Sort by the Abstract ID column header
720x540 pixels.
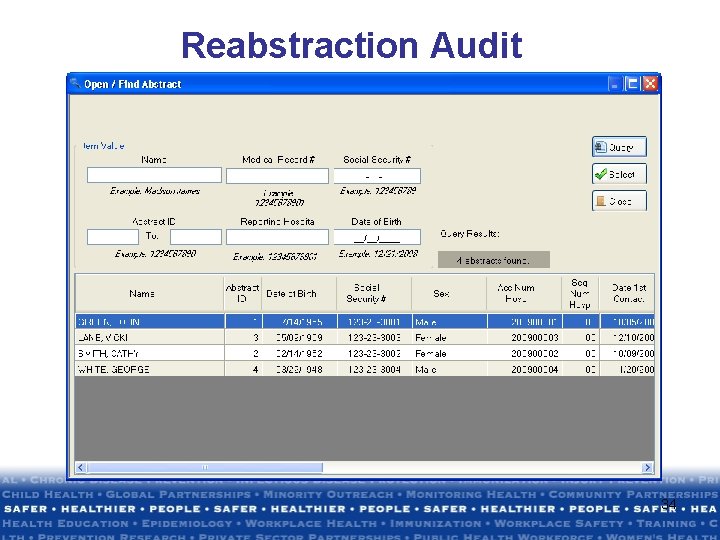coord(242,293)
